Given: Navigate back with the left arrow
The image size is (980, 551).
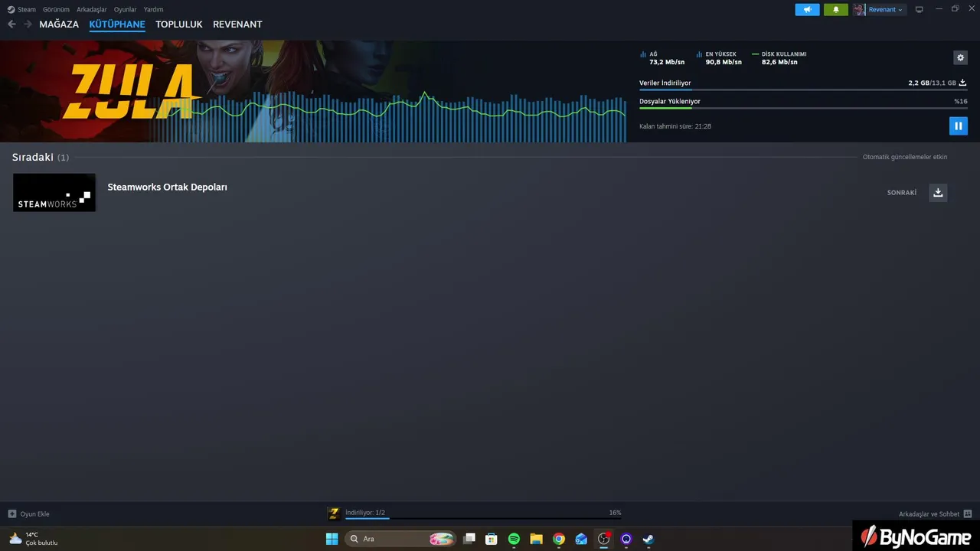Looking at the screenshot, I should coord(11,24).
